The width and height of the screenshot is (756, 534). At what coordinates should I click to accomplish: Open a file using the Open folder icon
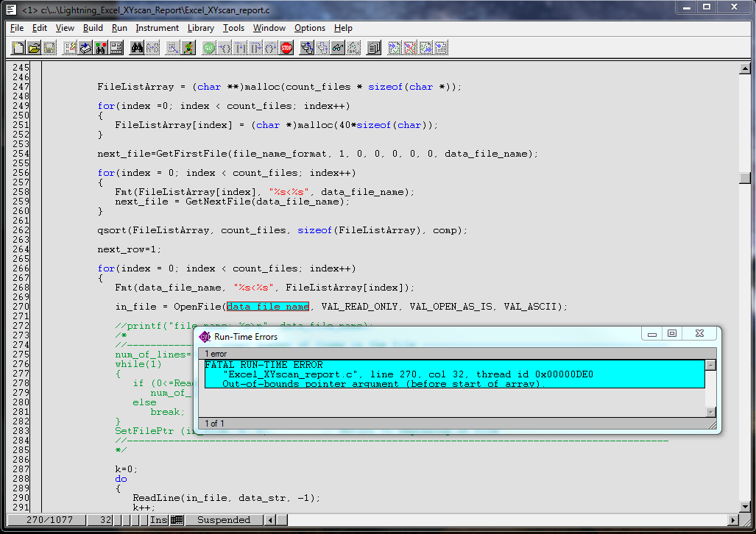point(34,47)
